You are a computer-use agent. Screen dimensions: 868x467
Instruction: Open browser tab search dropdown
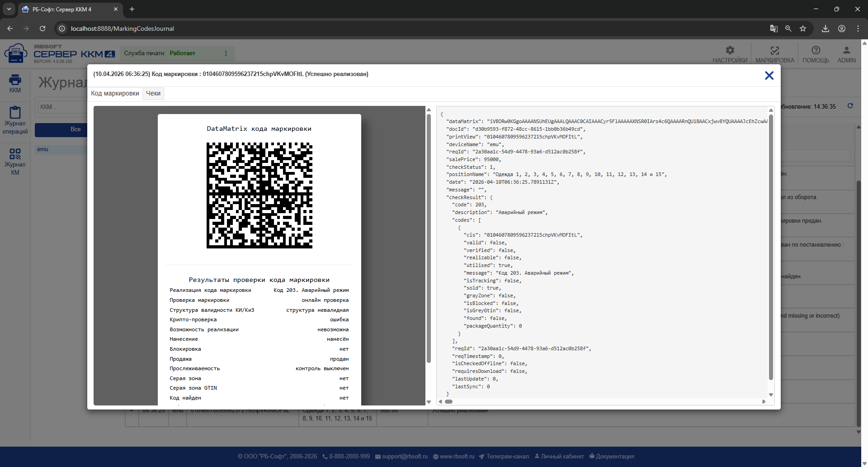9,9
